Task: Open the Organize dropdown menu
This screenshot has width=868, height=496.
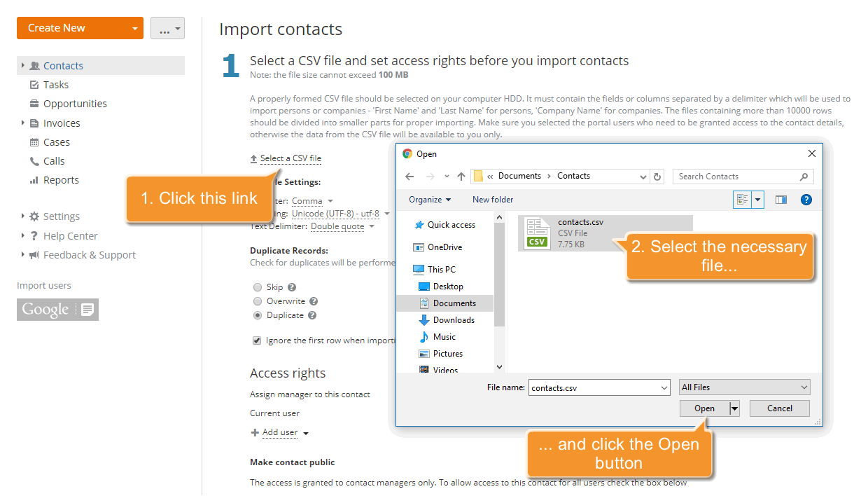Action: pyautogui.click(x=430, y=200)
